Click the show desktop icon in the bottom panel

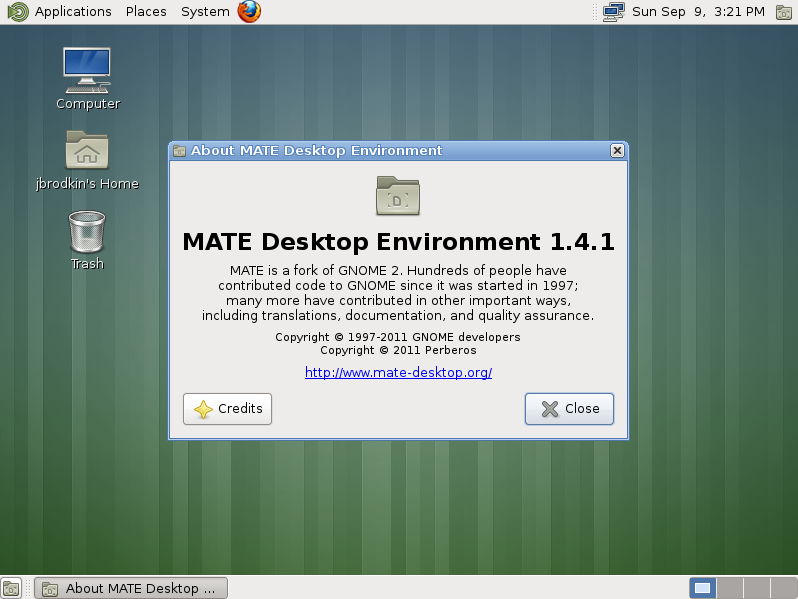coord(11,589)
